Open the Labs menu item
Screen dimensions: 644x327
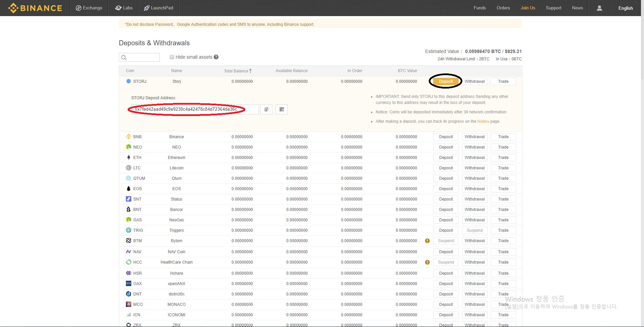point(124,8)
